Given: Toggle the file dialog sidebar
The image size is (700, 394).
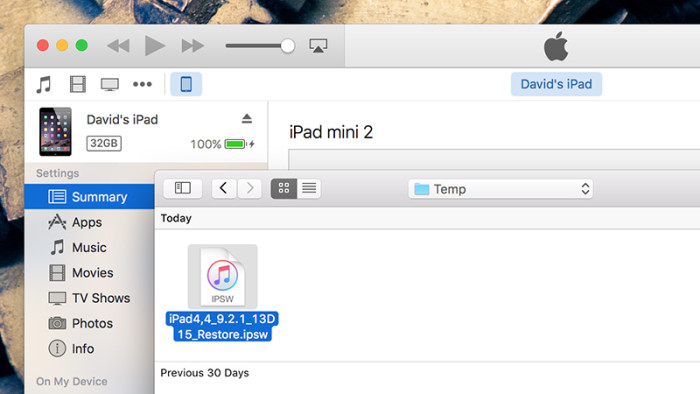Looking at the screenshot, I should pyautogui.click(x=183, y=188).
